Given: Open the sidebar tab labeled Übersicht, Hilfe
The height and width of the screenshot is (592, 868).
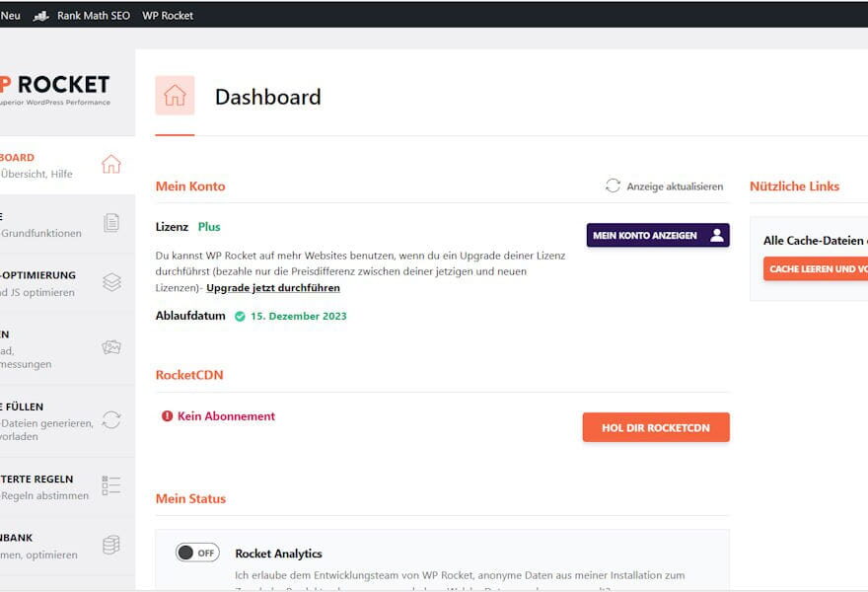Looking at the screenshot, I should pyautogui.click(x=67, y=166).
